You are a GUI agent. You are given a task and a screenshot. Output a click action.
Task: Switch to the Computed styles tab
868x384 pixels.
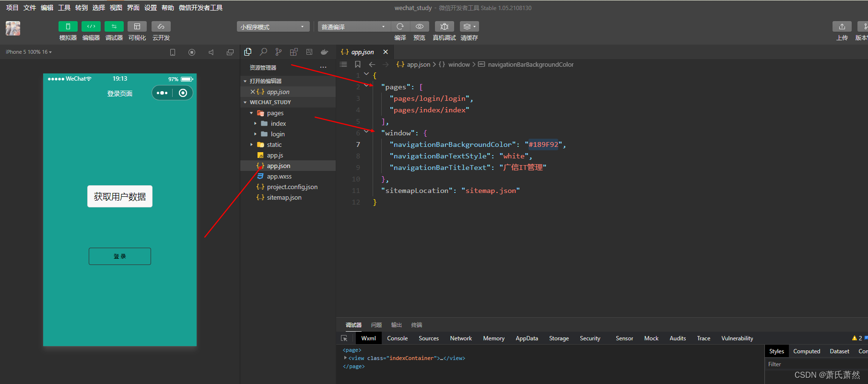pos(807,351)
